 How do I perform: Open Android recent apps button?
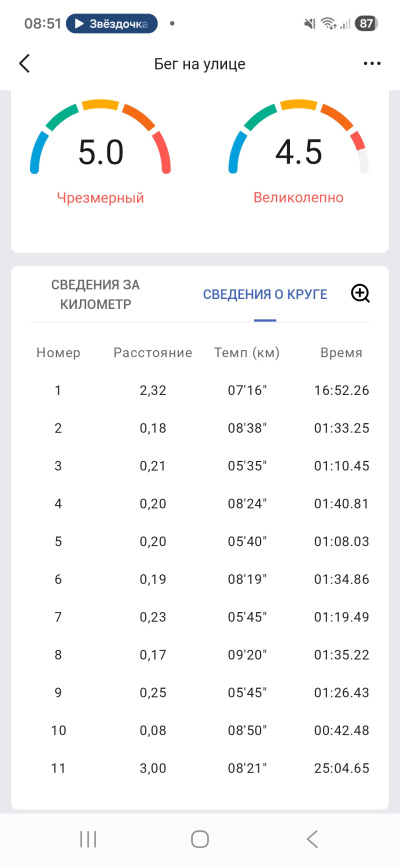click(88, 839)
